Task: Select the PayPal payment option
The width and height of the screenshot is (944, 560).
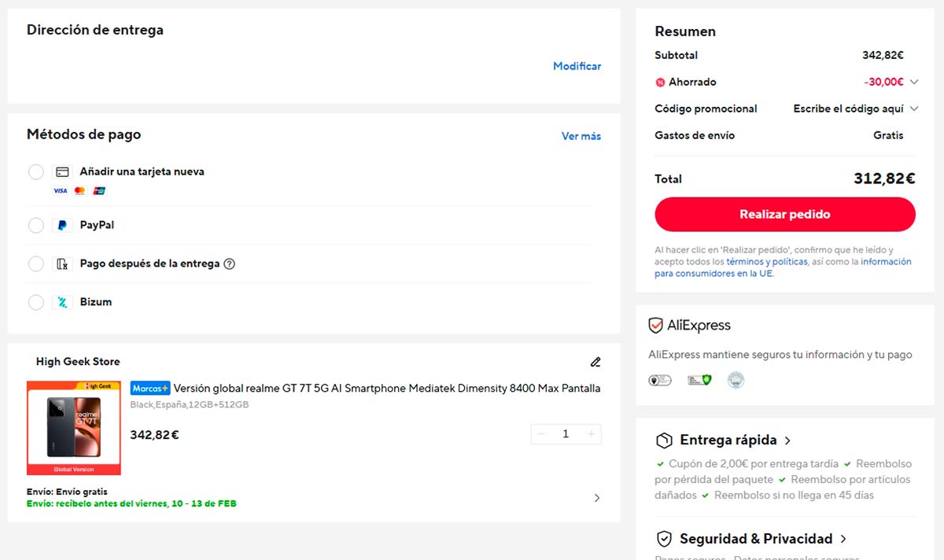Action: click(35, 225)
